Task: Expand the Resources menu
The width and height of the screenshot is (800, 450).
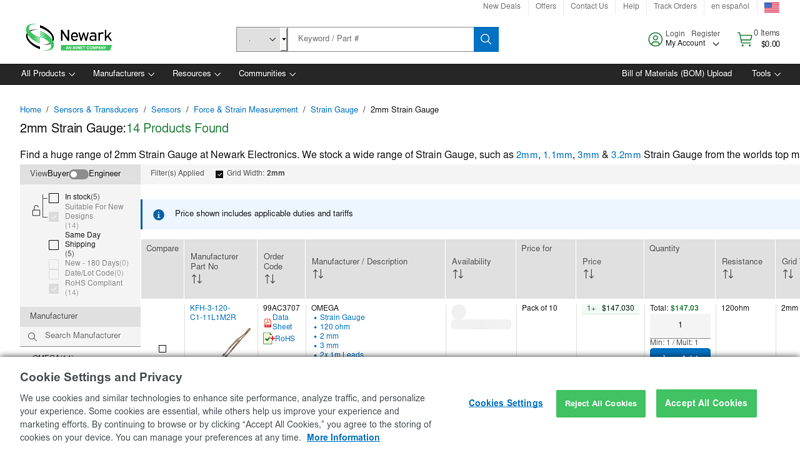Action: [x=196, y=74]
